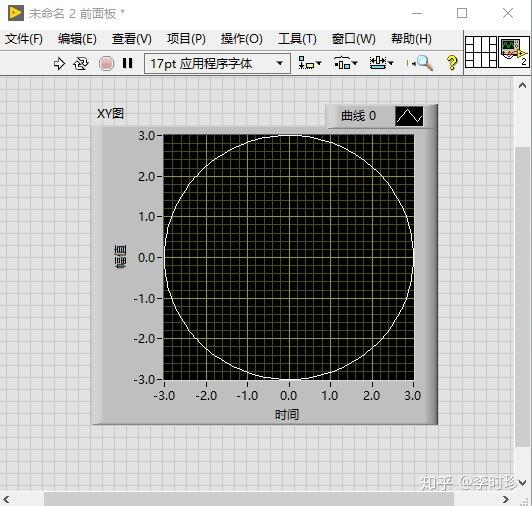Screen dimensions: 532x506
Task: Open the 查看(V) menu
Action: [132, 39]
